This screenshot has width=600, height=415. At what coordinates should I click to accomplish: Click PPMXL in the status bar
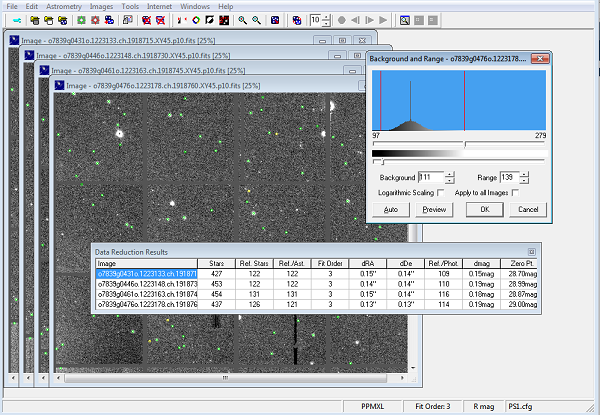(x=372, y=407)
